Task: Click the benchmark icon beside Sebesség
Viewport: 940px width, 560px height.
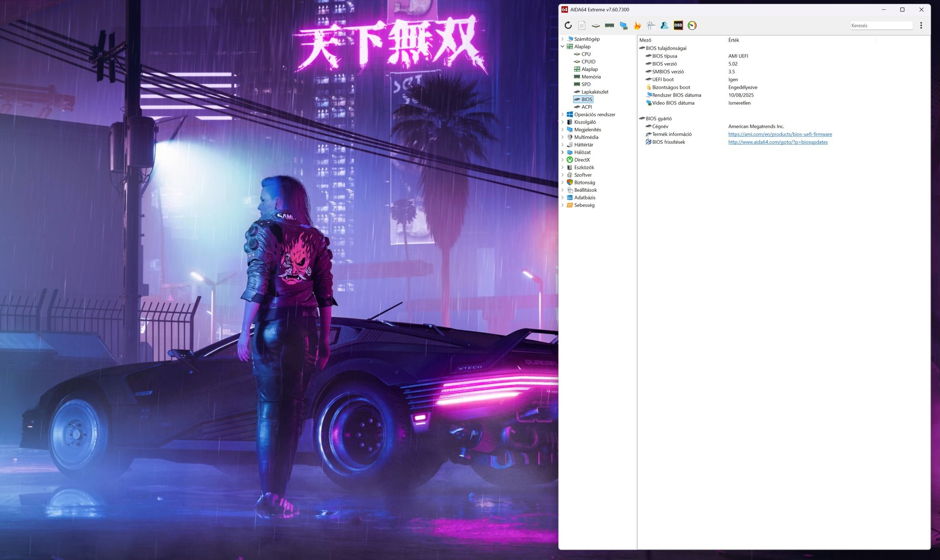Action: tap(570, 205)
